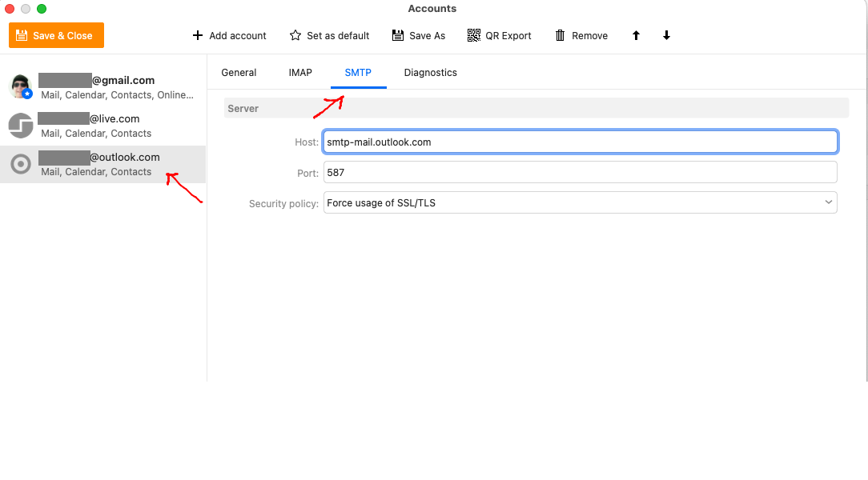The image size is (868, 480).
Task: Click the live.com account icon
Action: [x=21, y=126]
